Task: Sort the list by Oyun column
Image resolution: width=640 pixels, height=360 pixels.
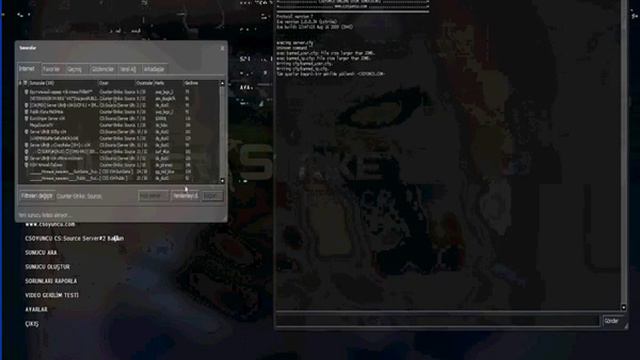Action: pyautogui.click(x=116, y=83)
